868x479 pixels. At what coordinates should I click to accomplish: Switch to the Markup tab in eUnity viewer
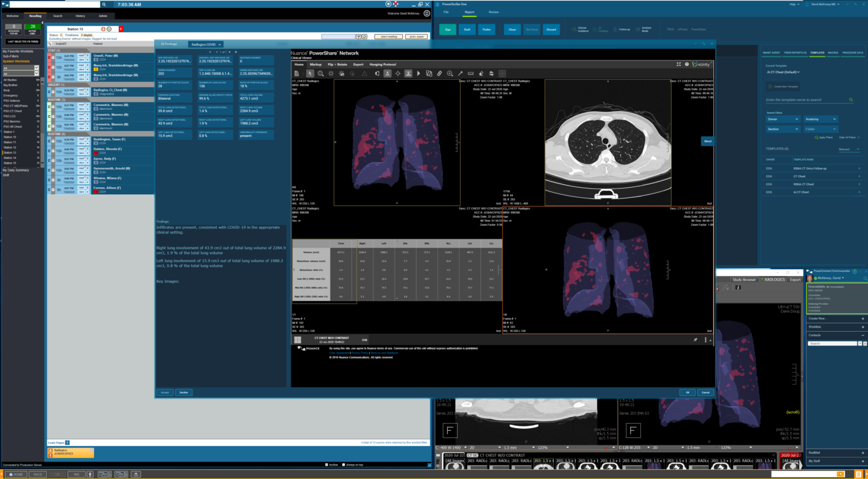pyautogui.click(x=316, y=65)
